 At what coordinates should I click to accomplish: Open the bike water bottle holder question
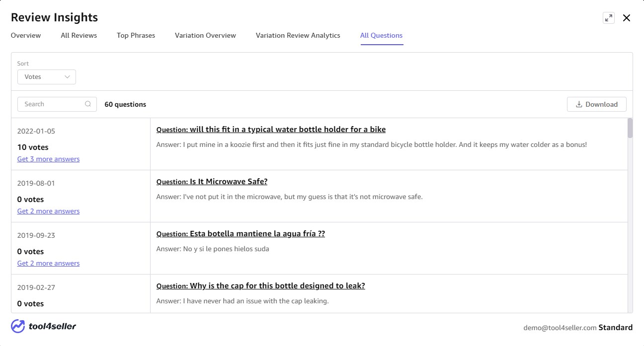coord(271,130)
